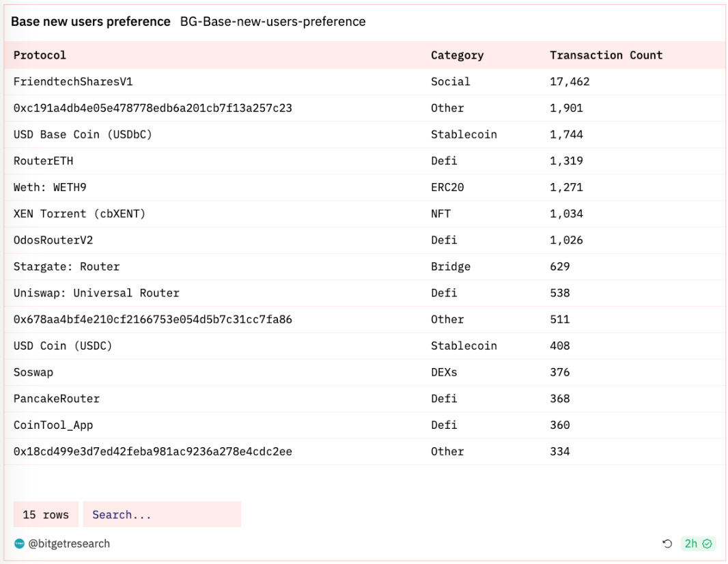Click the XEN Torrent (cbXENT) cell

[x=79, y=214]
